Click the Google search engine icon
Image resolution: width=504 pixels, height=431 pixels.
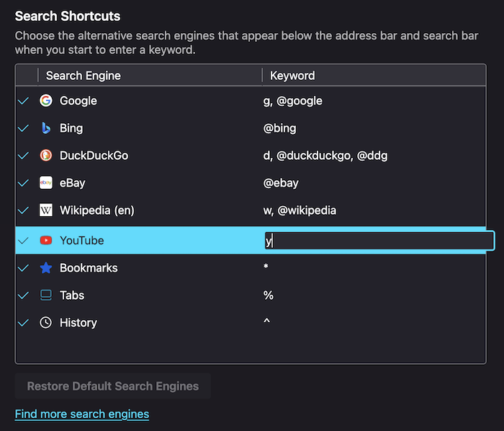[46, 101]
